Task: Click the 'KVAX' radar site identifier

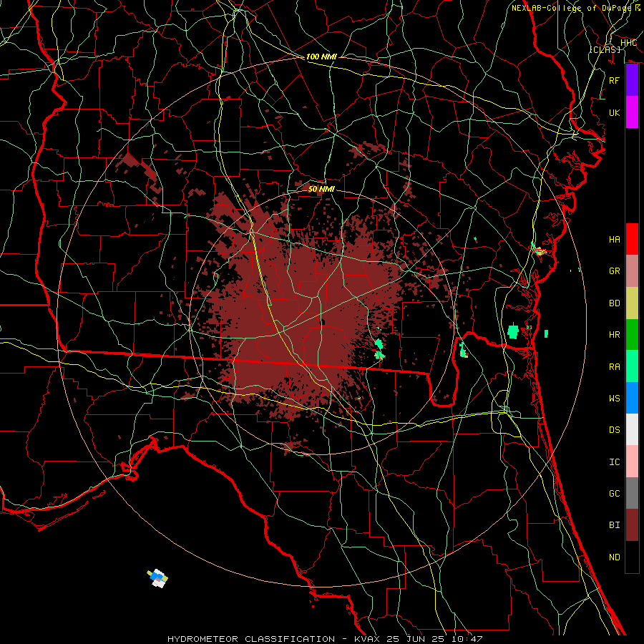Action: (368, 639)
